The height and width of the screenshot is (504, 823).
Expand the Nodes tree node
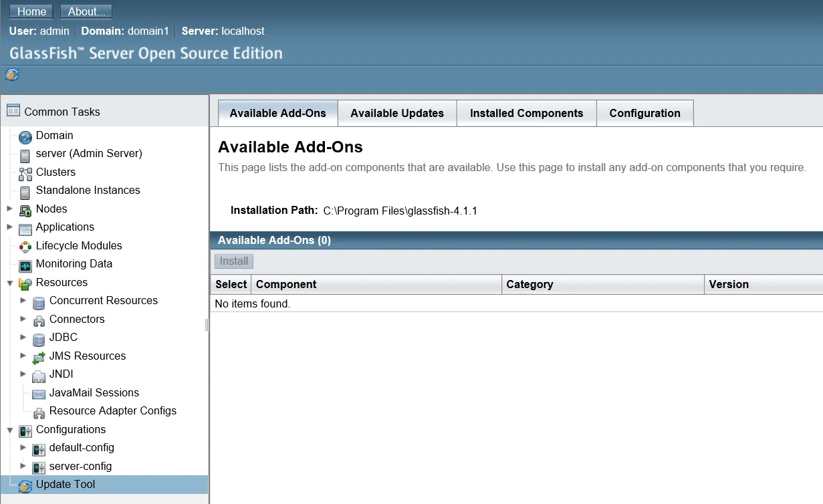click(x=9, y=209)
